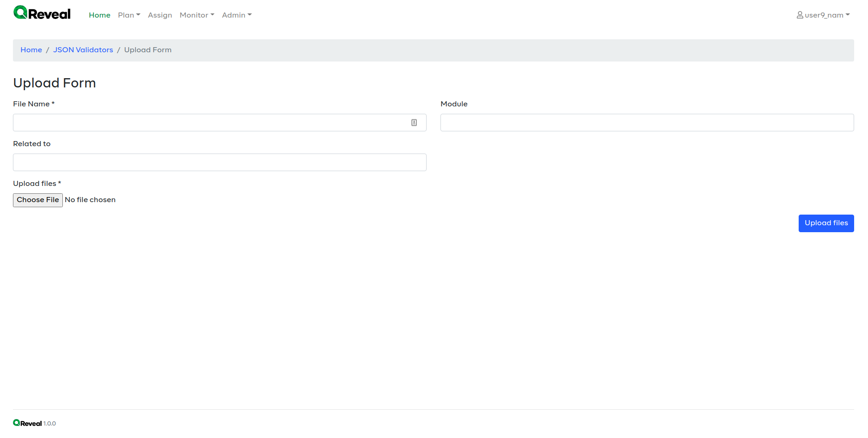Image resolution: width=868 pixels, height=438 pixels.
Task: Click the No file chosen text
Action: (90, 199)
